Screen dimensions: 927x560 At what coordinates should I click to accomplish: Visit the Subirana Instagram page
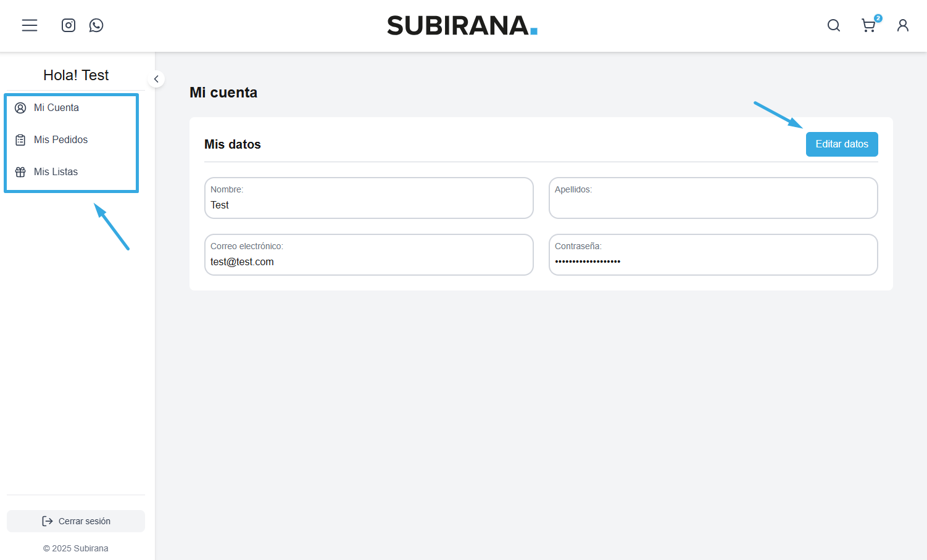[69, 25]
